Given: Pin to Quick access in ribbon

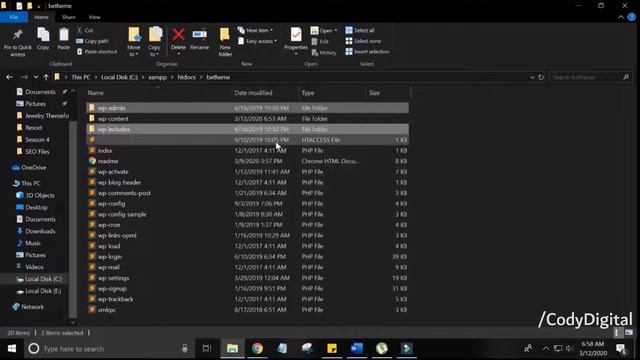Looking at the screenshot, I should click(18, 42).
